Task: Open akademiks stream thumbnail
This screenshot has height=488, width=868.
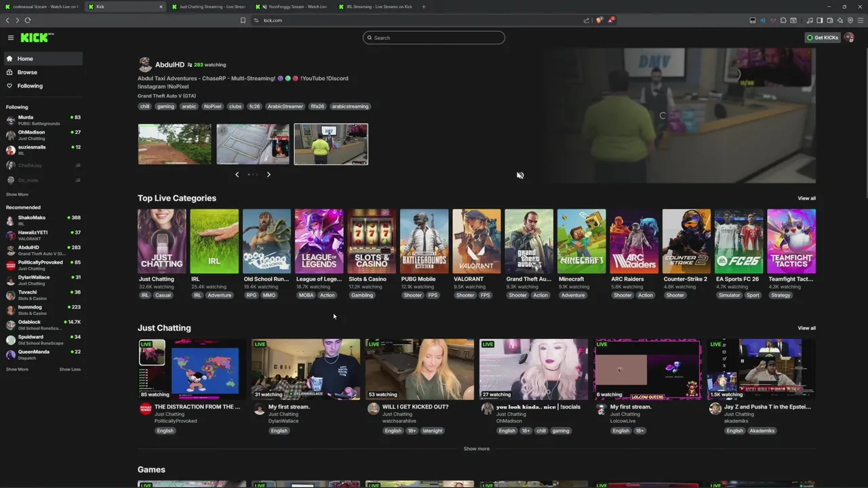Action: tap(762, 369)
